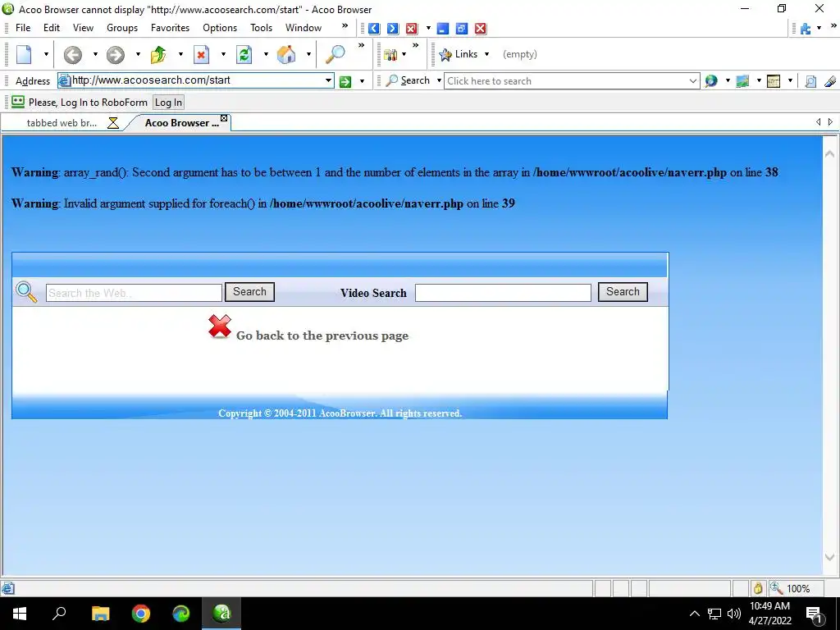Open the tools icon in toolbar
This screenshot has height=630, width=840.
[391, 54]
